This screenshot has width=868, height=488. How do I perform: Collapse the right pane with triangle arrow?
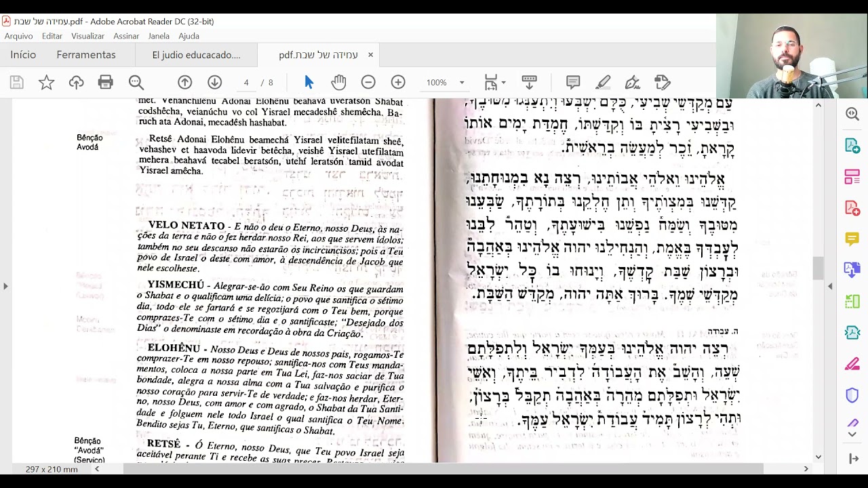pyautogui.click(x=830, y=286)
